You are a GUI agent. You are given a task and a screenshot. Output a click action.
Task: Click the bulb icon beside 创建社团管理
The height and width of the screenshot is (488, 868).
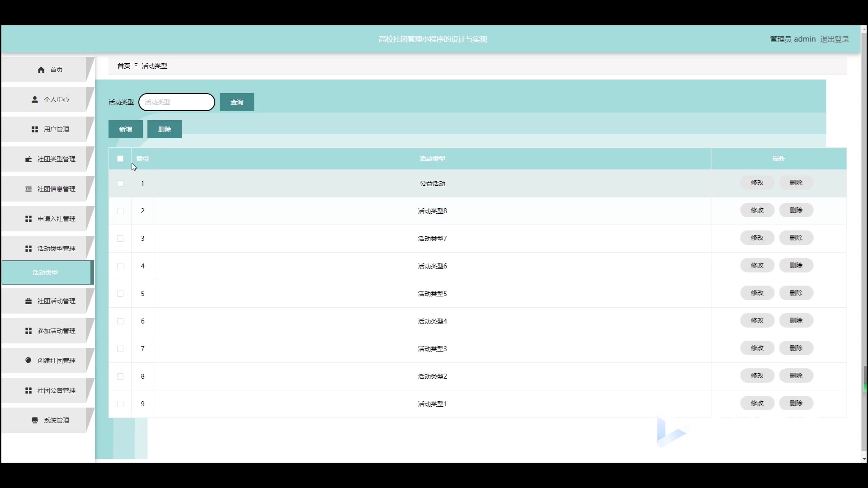pos(28,361)
